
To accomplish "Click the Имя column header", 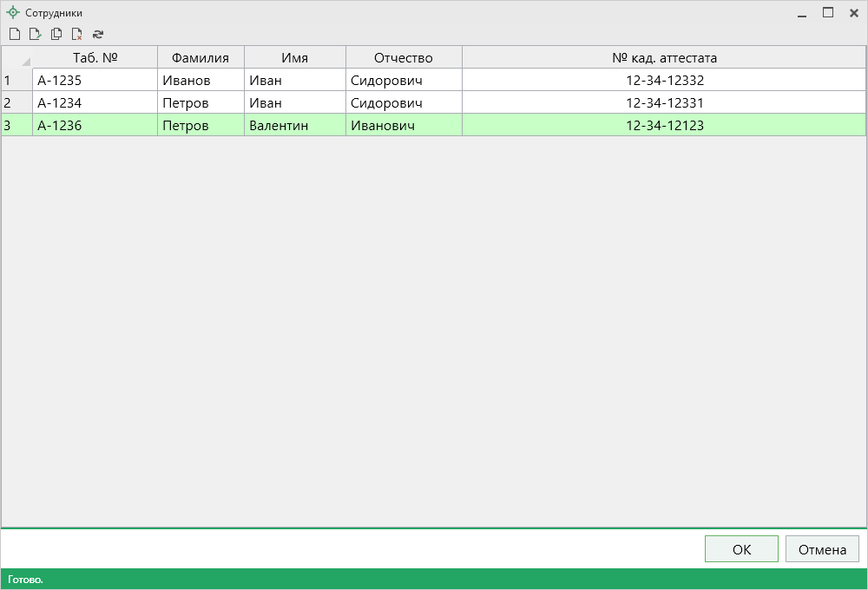I will tap(295, 58).
